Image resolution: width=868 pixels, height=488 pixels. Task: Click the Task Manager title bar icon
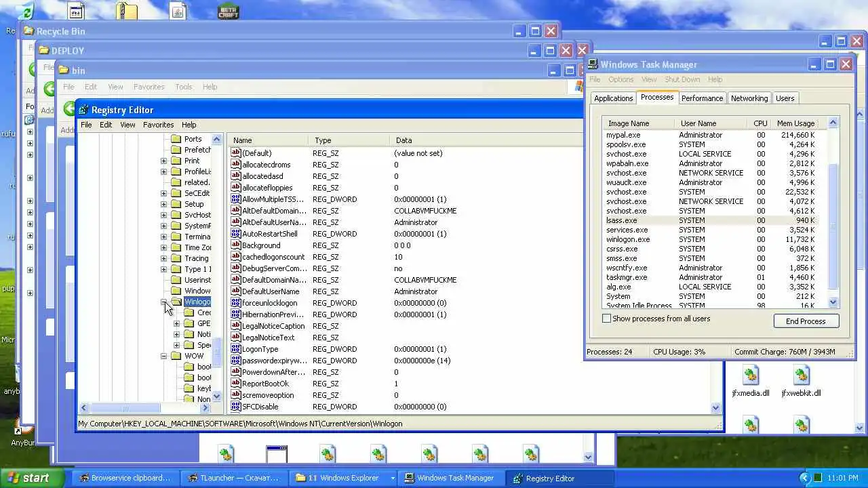click(593, 64)
